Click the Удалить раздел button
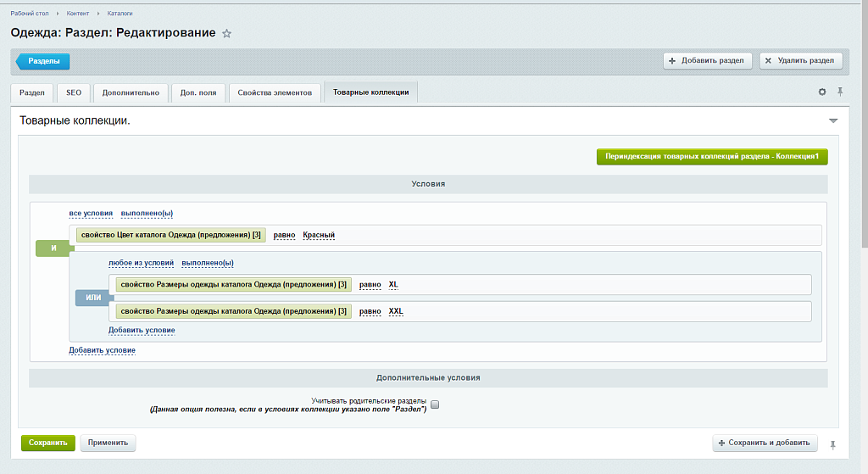 coord(801,60)
